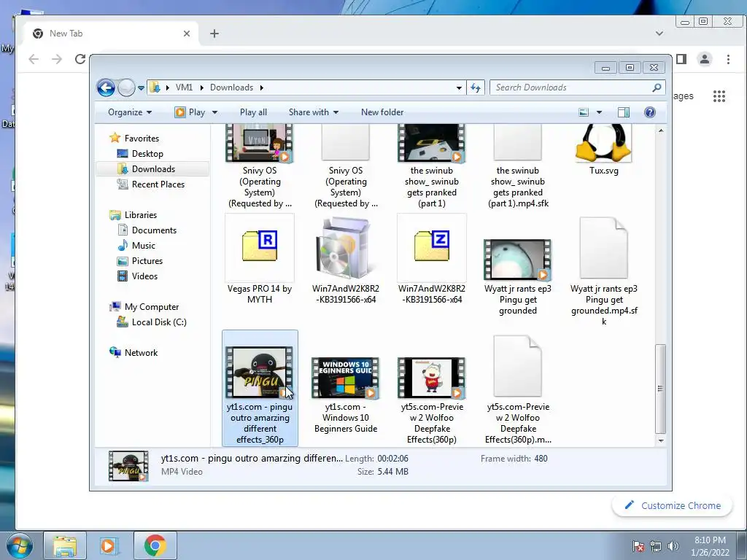The width and height of the screenshot is (747, 560).
Task: Click the Size value 5.44 MB
Action: (392, 472)
